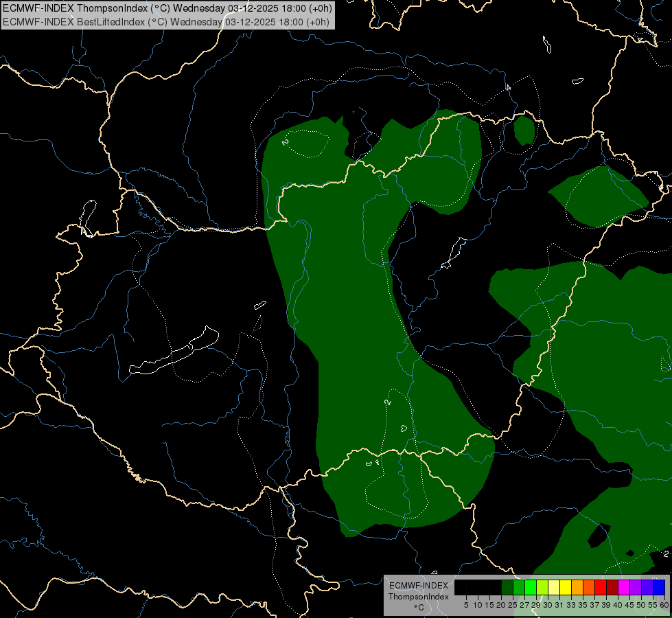Screen dimensions: 672x618
Task: Click the orange 33–35 legend swatch
Action: (577, 587)
